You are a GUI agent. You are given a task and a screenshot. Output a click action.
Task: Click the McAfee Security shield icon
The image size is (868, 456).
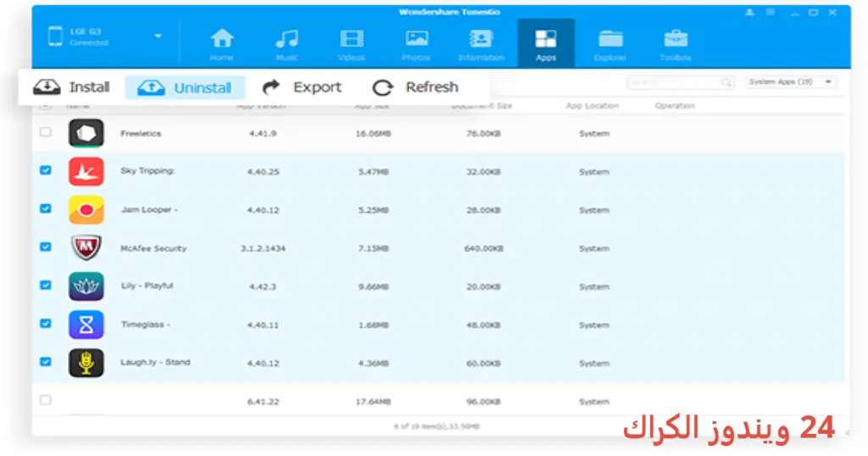click(86, 247)
